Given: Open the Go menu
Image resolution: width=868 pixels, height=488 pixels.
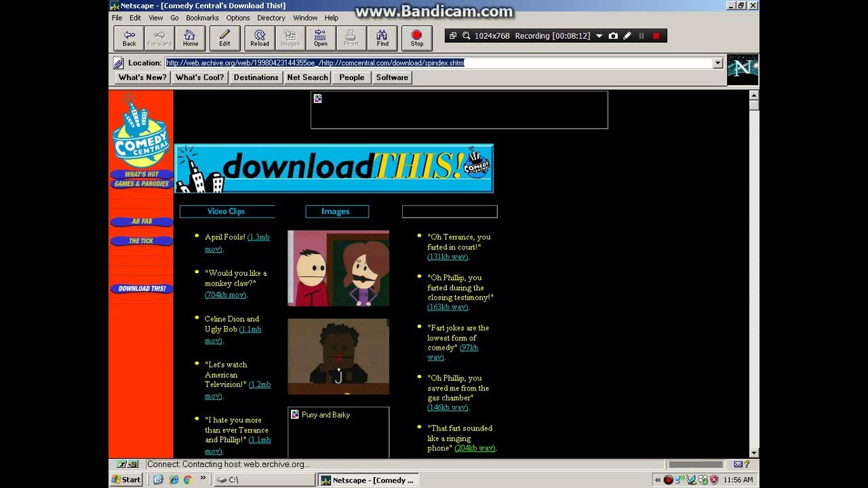Looking at the screenshot, I should point(174,18).
